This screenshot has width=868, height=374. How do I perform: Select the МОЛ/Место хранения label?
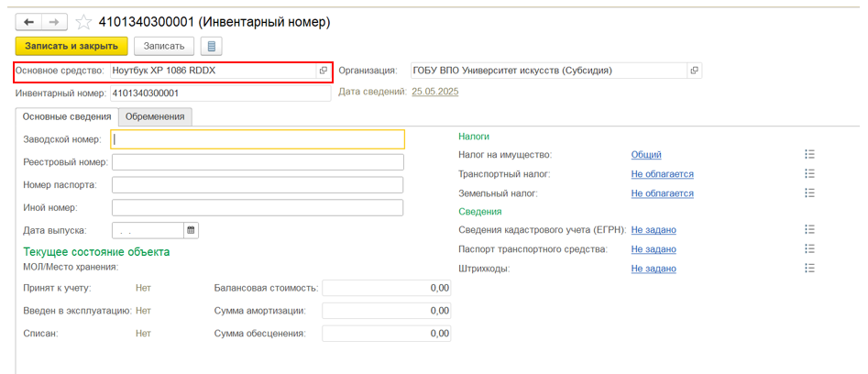[71, 268]
